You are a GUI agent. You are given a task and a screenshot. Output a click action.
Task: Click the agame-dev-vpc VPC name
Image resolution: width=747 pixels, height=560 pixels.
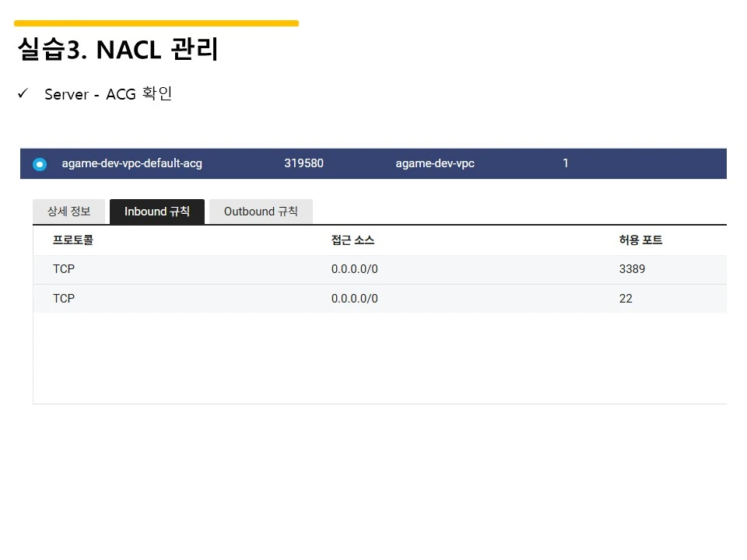pos(435,163)
